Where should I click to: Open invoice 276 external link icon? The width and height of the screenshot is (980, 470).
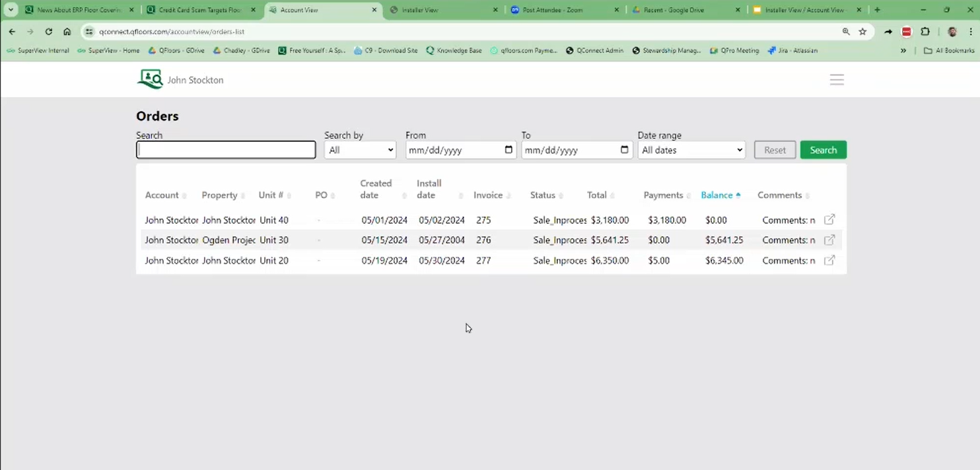[829, 240]
